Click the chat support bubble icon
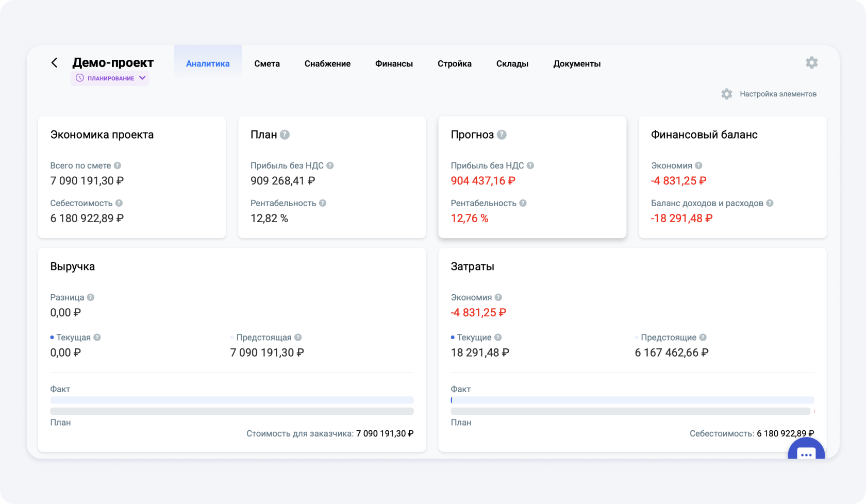 [806, 453]
